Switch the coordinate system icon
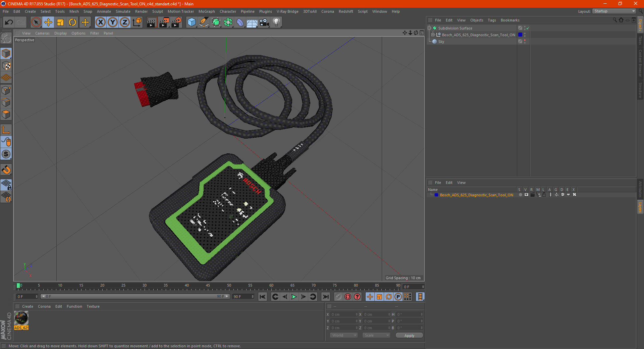Screen dimensions: 644x349 pos(137,22)
